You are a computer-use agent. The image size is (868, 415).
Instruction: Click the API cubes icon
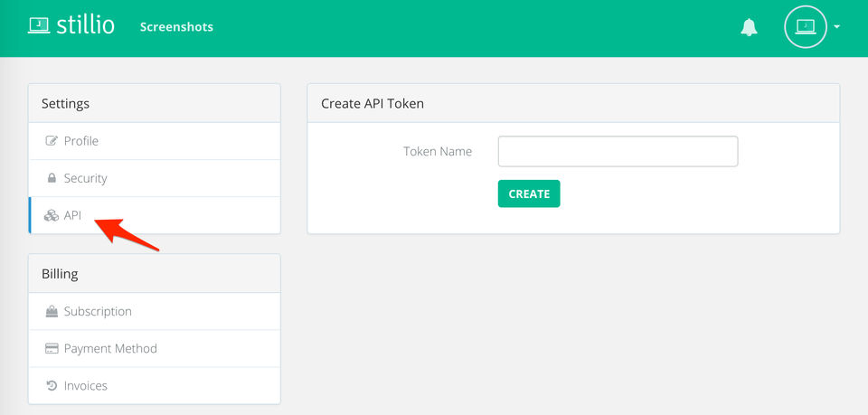coord(52,215)
